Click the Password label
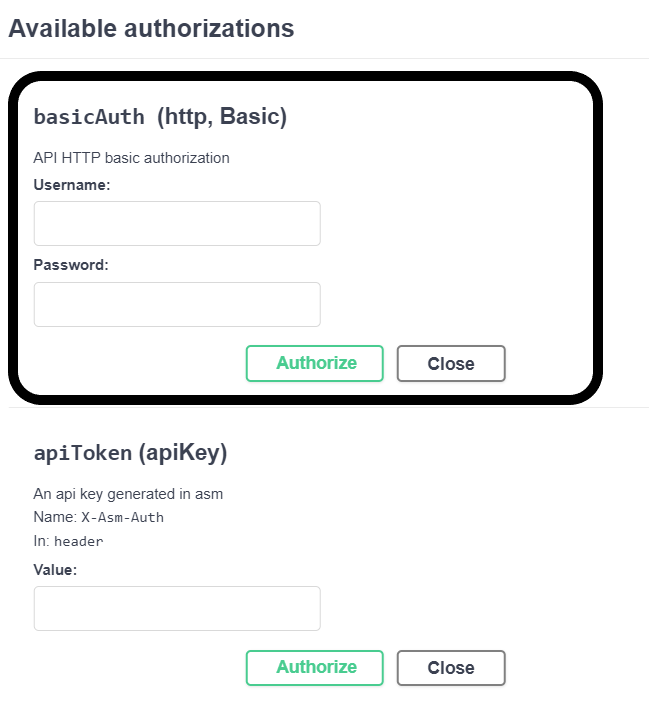The width and height of the screenshot is (649, 709). tap(71, 265)
